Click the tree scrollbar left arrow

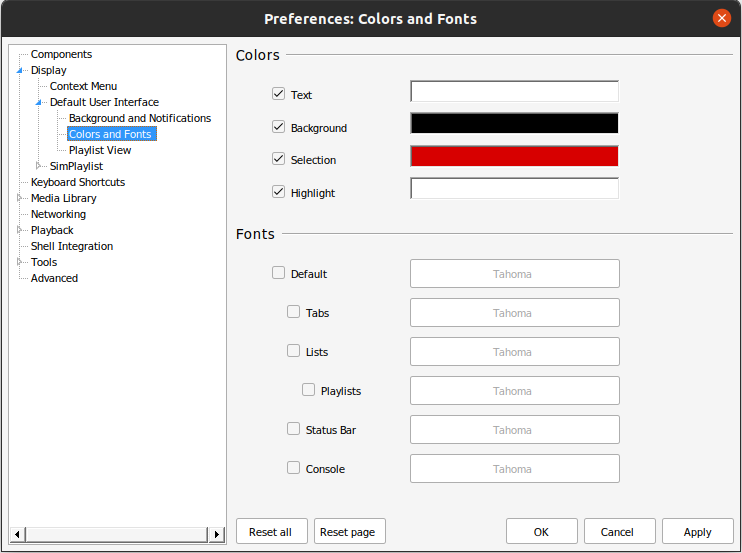click(x=18, y=535)
